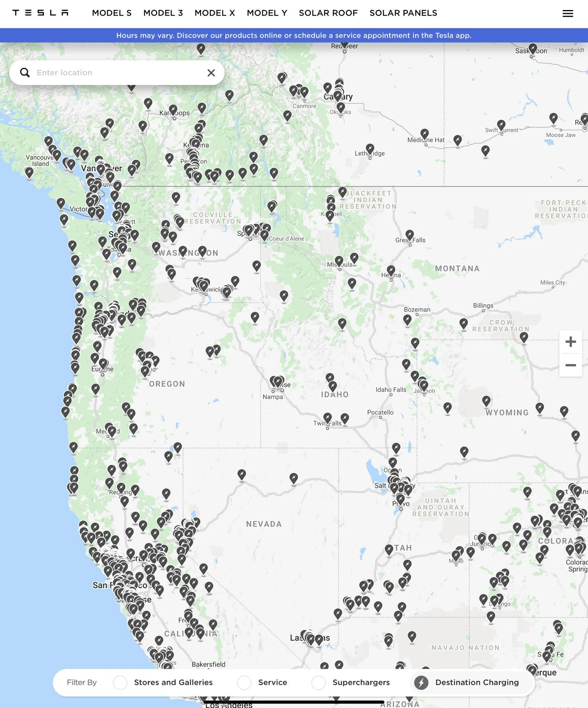Select the charger pin at Great Falls
This screenshot has height=708, width=588.
(x=410, y=236)
